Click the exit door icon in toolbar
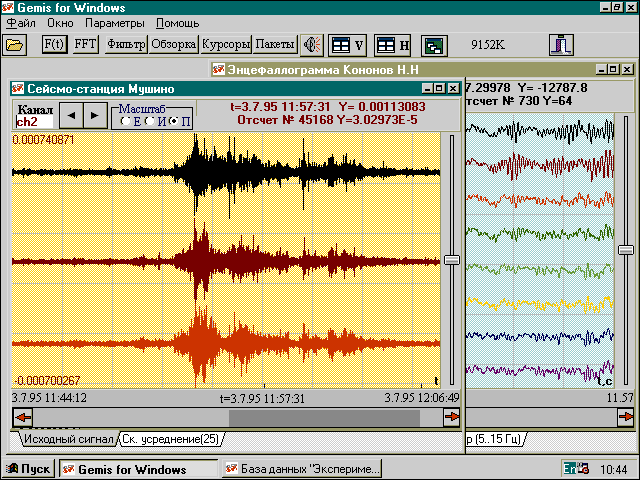640x480 pixels. click(561, 45)
